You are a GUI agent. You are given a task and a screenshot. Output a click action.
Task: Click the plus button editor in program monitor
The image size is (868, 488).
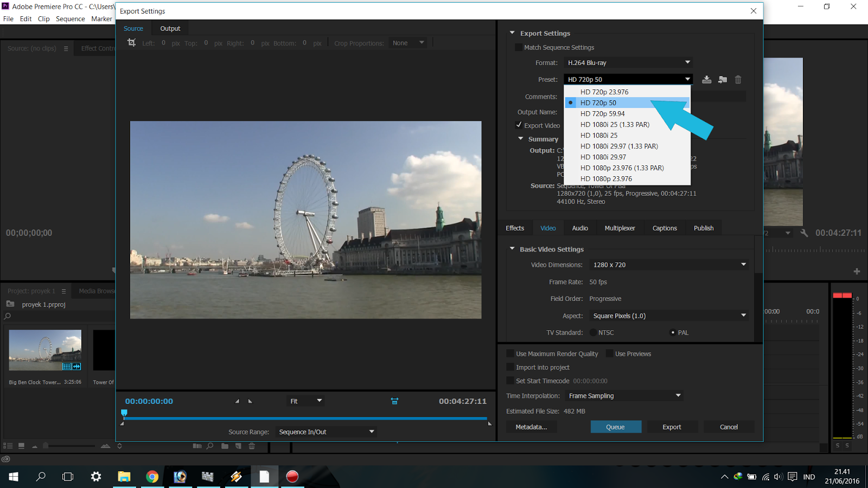coord(857,271)
